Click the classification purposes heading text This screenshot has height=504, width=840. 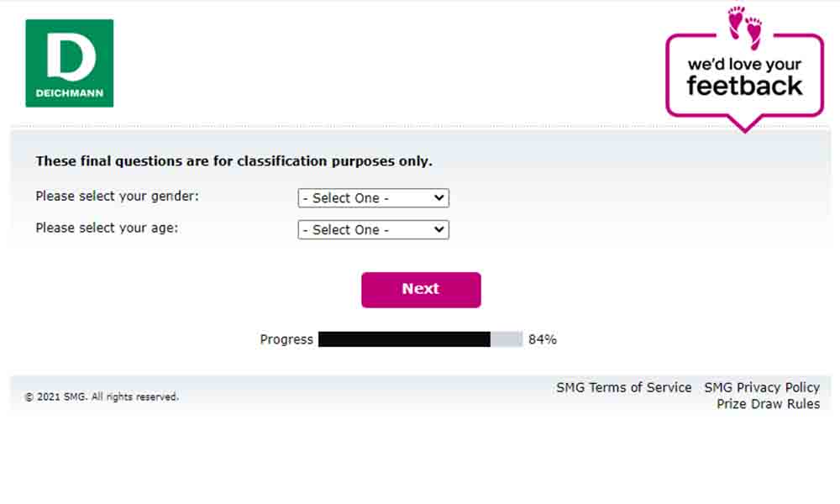(x=234, y=161)
